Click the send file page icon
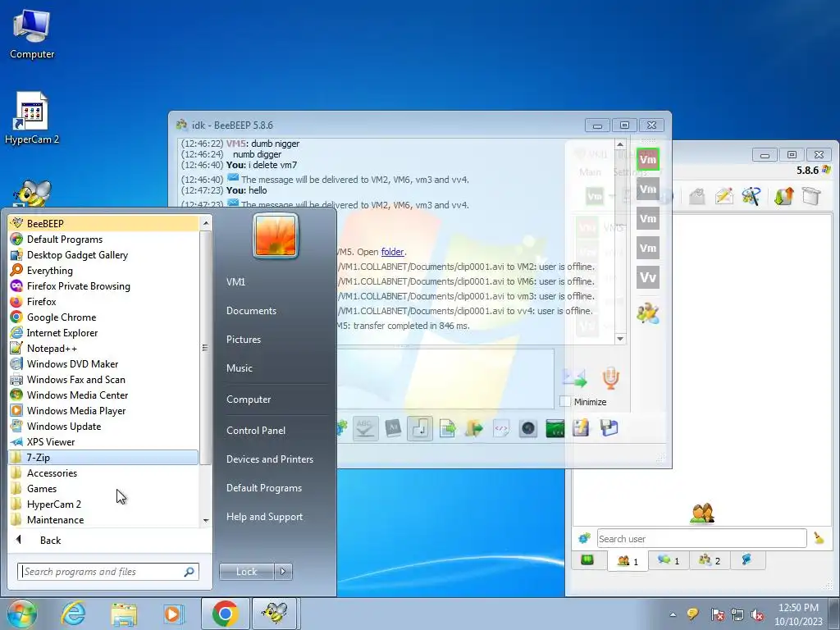The width and height of the screenshot is (840, 630). 447,428
